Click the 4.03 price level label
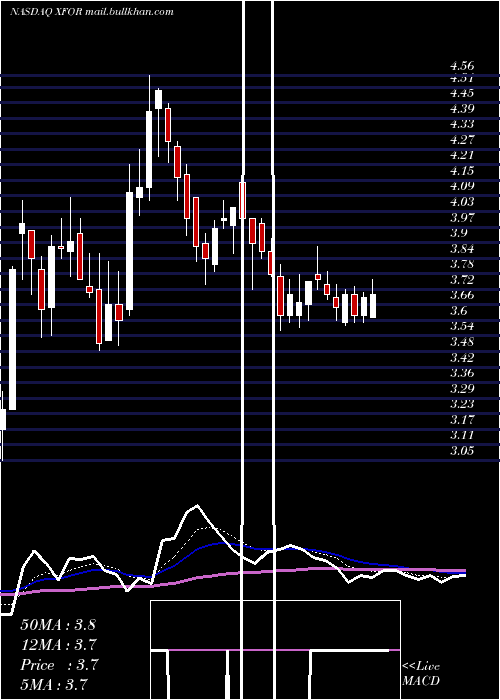Viewport: 500px width, 700px height. 462,202
